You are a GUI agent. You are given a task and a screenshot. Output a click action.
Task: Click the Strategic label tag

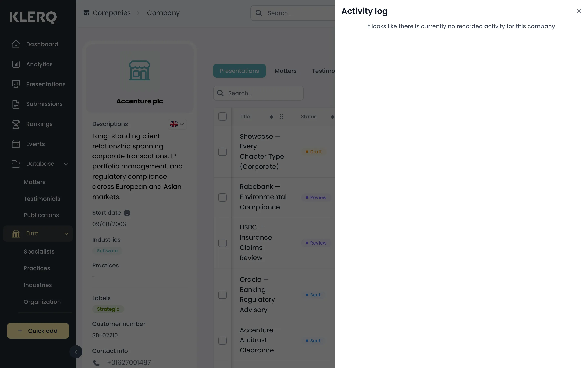108,309
